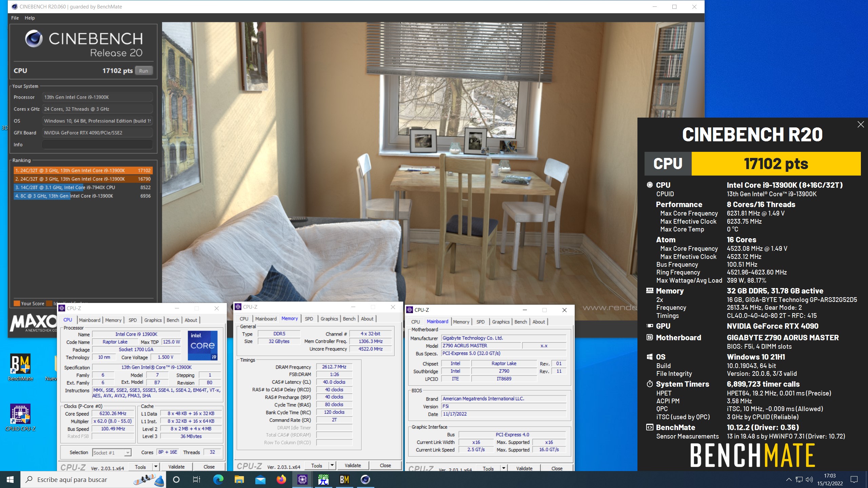
Task: Launch Firefox from the taskbar
Action: point(281,480)
